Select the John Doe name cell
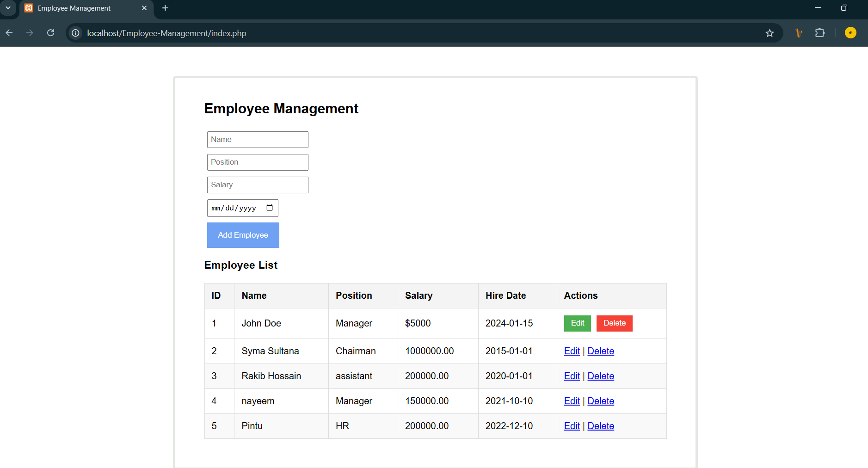This screenshot has height=468, width=868. pyautogui.click(x=281, y=323)
